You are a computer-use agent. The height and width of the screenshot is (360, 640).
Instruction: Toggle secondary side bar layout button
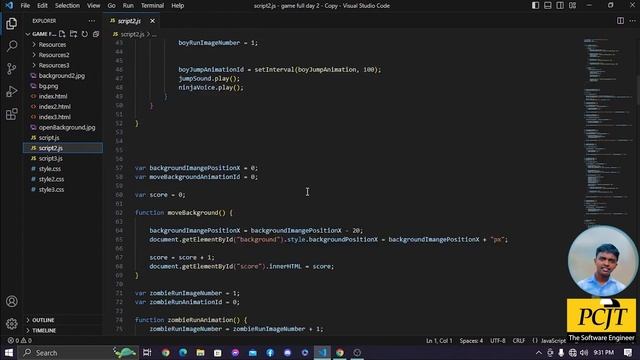(x=560, y=6)
